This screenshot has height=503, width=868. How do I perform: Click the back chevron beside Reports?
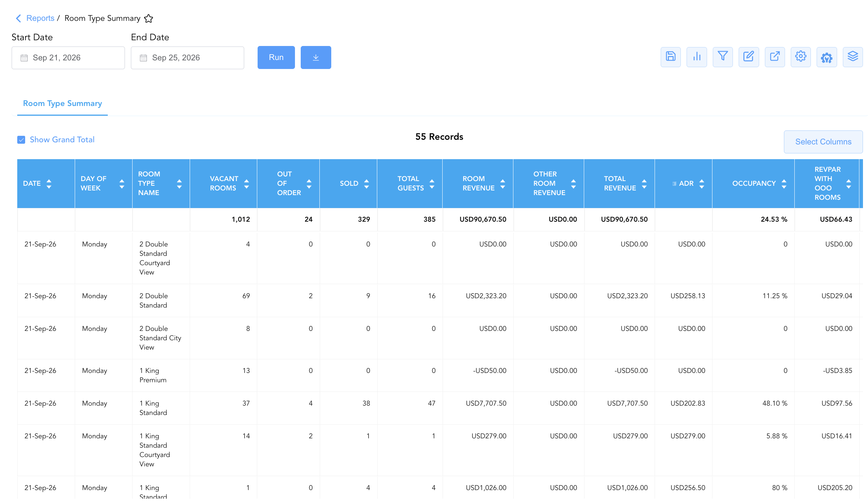pyautogui.click(x=18, y=18)
